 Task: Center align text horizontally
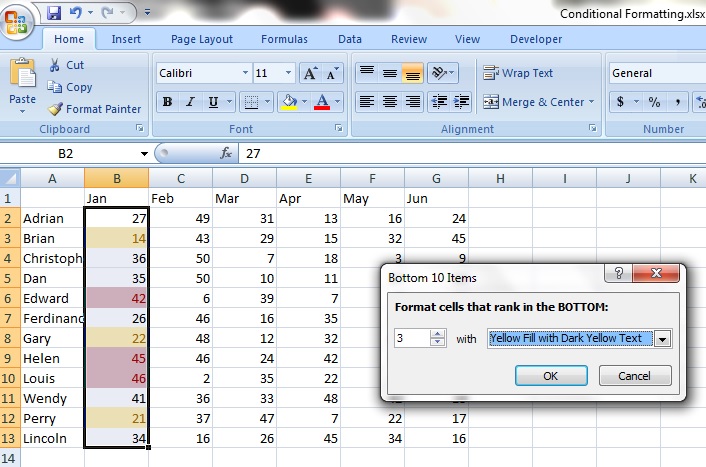[389, 102]
